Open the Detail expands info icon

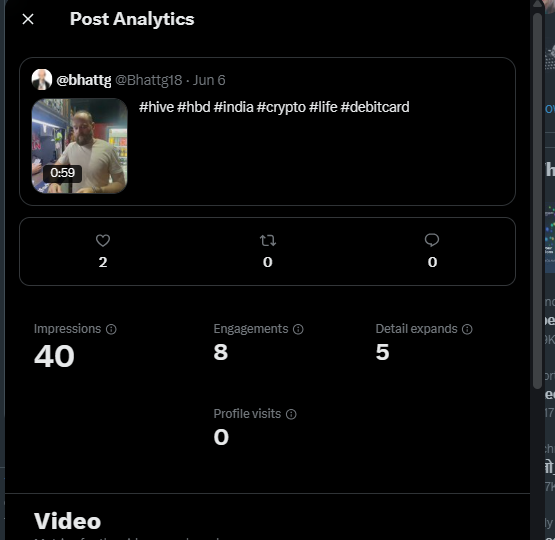point(467,329)
